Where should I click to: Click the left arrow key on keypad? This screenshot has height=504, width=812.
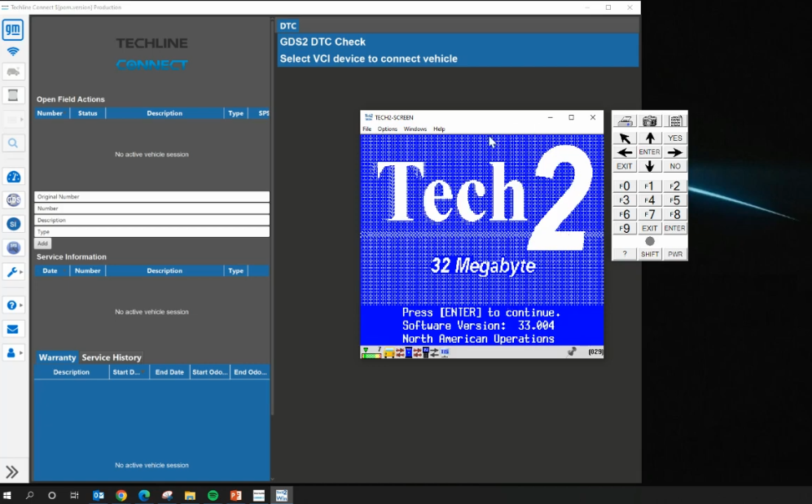tap(625, 152)
